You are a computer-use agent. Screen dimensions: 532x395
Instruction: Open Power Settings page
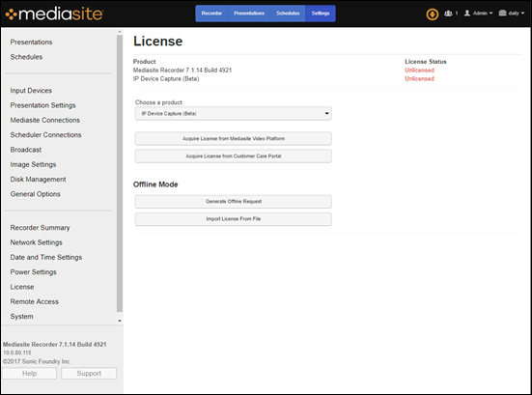pos(33,272)
